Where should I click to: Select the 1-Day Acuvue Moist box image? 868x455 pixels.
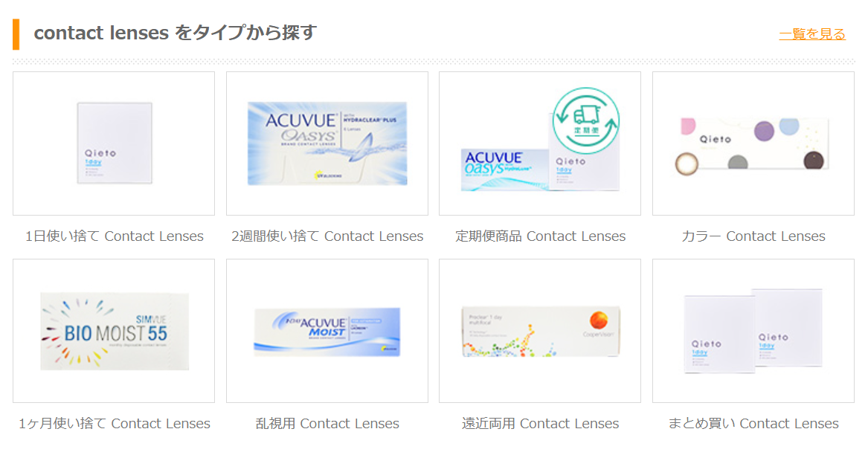coord(327,331)
